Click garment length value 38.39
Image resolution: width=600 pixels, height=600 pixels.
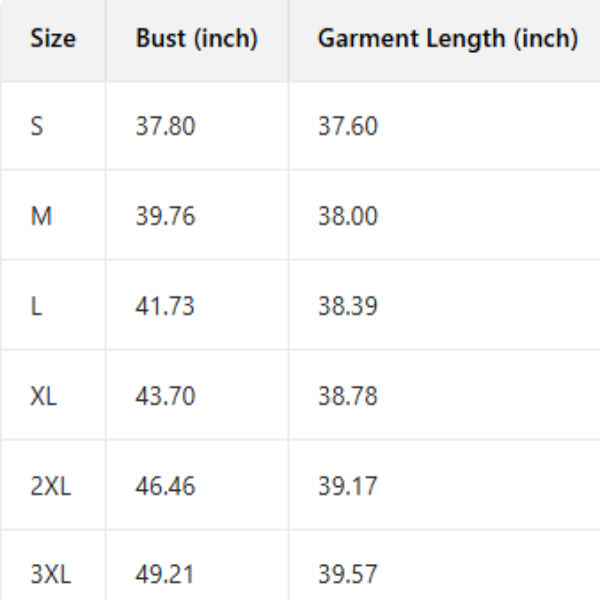pos(348,306)
